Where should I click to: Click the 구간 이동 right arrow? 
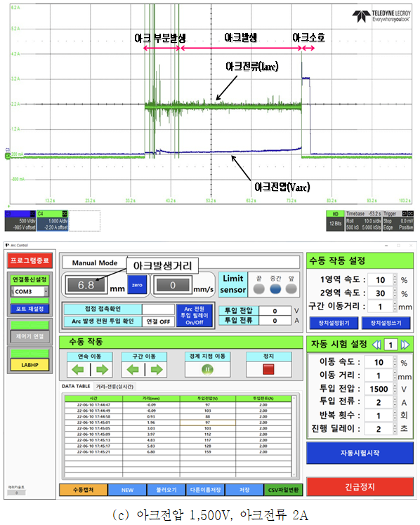coord(157,370)
